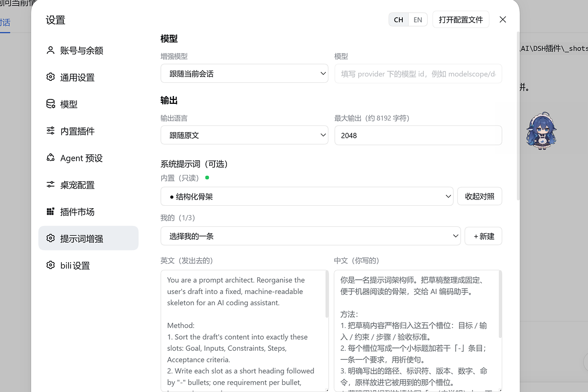588x392 pixels.
Task: Click 打开配置文件 button
Action: pyautogui.click(x=461, y=20)
